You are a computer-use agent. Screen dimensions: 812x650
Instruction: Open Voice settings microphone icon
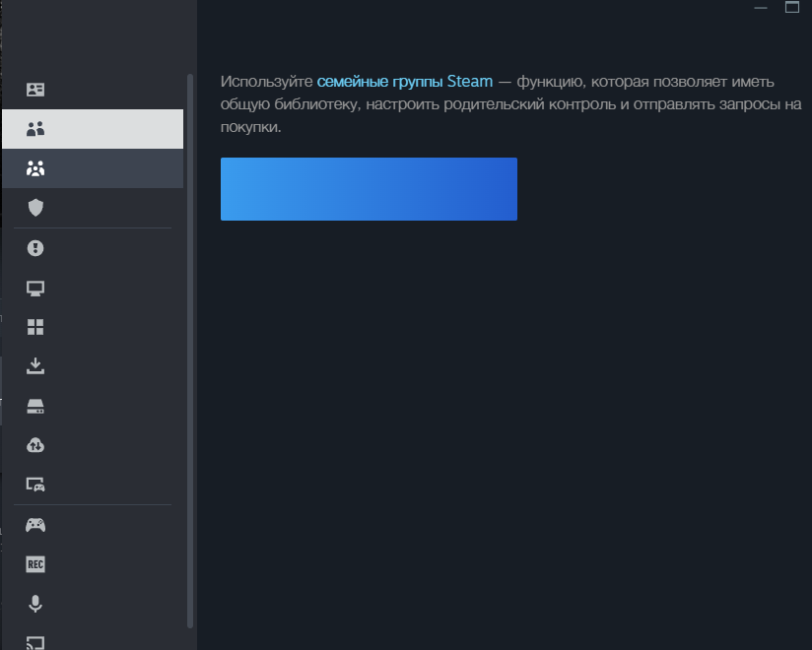[x=35, y=604]
